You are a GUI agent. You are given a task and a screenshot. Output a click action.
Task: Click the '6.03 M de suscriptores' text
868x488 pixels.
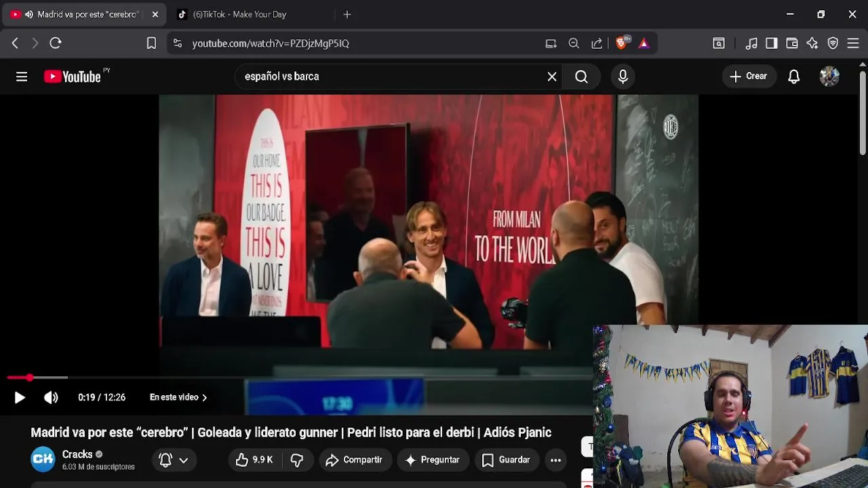pyautogui.click(x=98, y=467)
